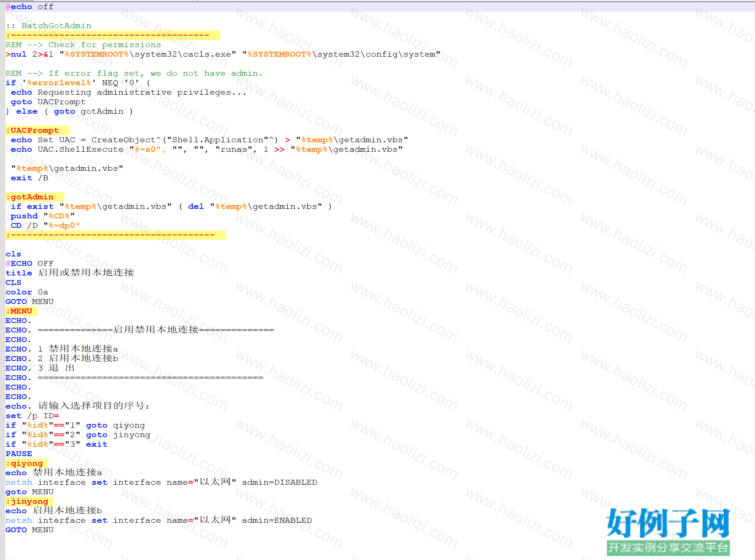Click the '"%id%"=="3" exit' line
The height and width of the screenshot is (560, 755).
tap(56, 444)
